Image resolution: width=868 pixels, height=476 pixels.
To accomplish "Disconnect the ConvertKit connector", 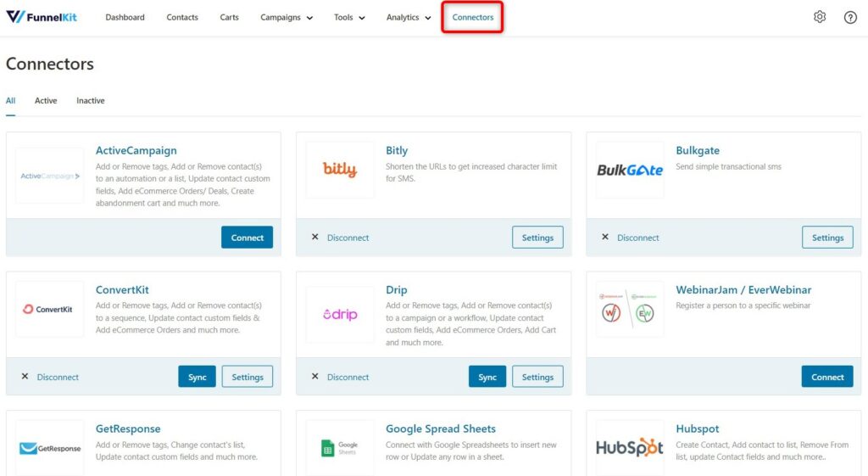I will pos(58,377).
